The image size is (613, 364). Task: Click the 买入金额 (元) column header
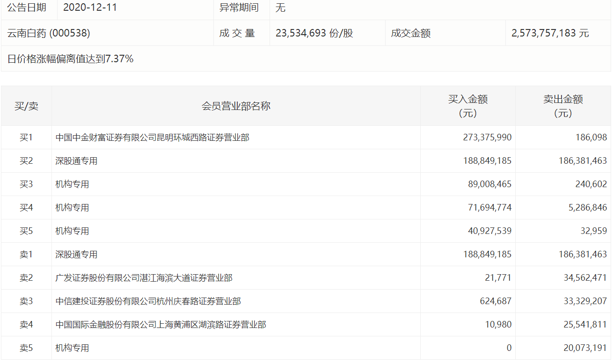468,106
